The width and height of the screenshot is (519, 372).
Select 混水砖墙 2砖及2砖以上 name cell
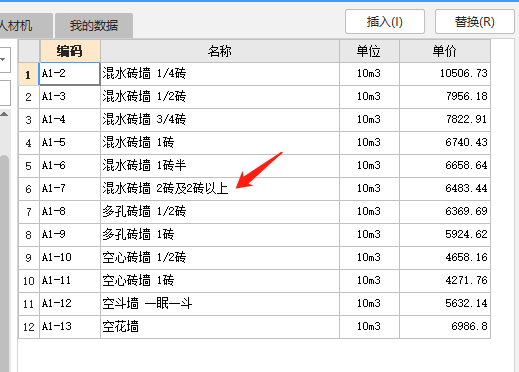(220, 189)
